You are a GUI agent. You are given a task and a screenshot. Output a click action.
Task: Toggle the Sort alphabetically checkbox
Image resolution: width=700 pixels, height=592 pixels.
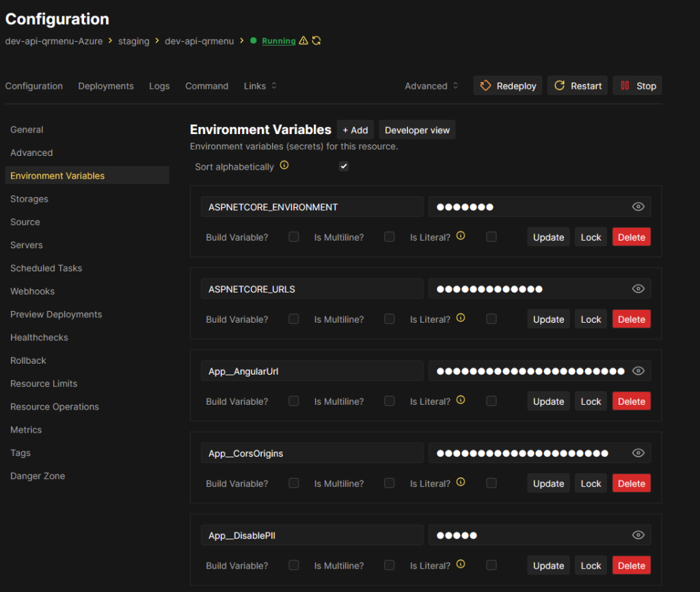pos(344,166)
